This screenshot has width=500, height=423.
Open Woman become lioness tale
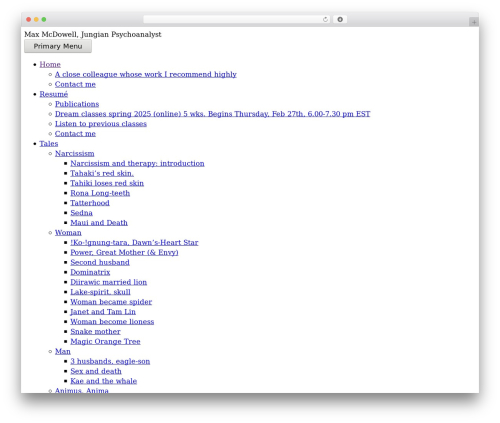(112, 322)
